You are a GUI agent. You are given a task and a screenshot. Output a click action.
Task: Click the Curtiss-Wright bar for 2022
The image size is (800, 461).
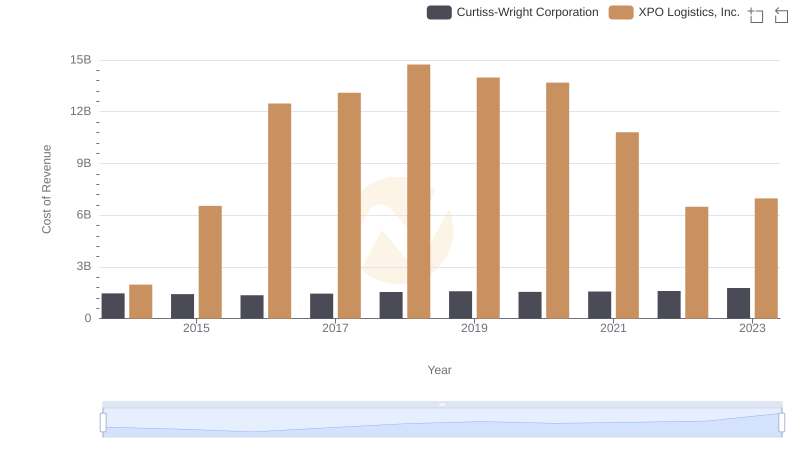[669, 305]
